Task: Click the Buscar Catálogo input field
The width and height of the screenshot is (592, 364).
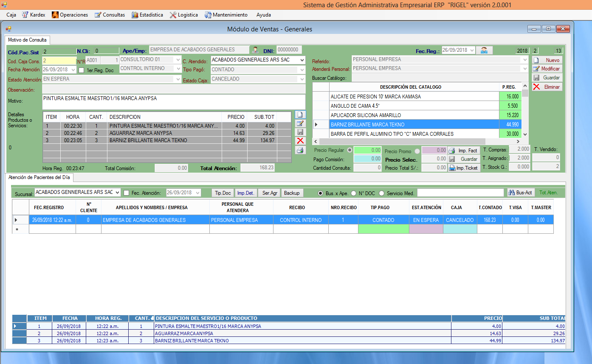Action: tap(440, 78)
